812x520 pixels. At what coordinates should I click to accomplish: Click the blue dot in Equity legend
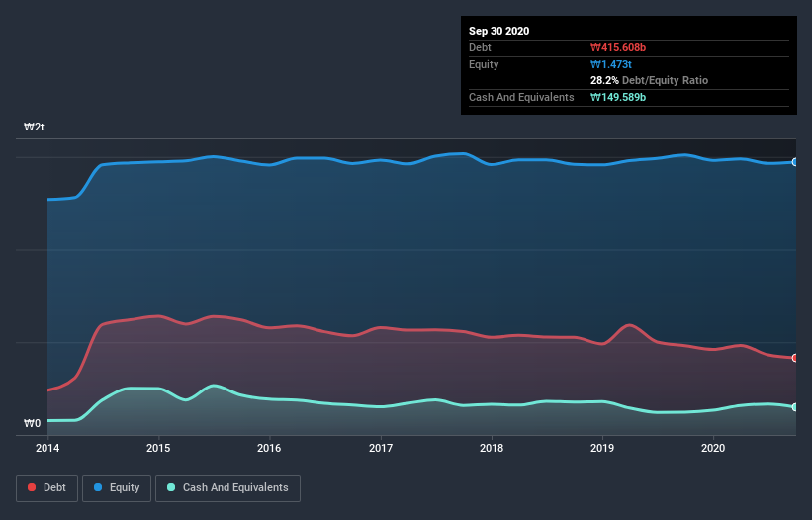pos(98,487)
